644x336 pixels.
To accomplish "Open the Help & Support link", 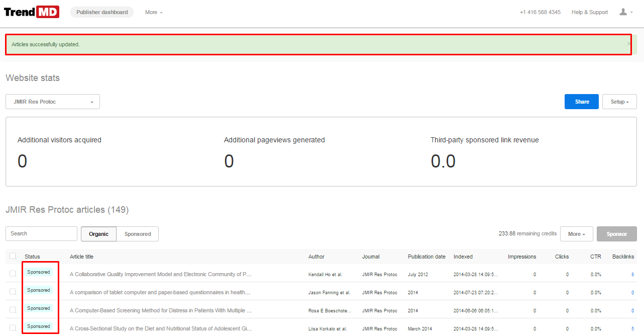I will click(x=589, y=12).
